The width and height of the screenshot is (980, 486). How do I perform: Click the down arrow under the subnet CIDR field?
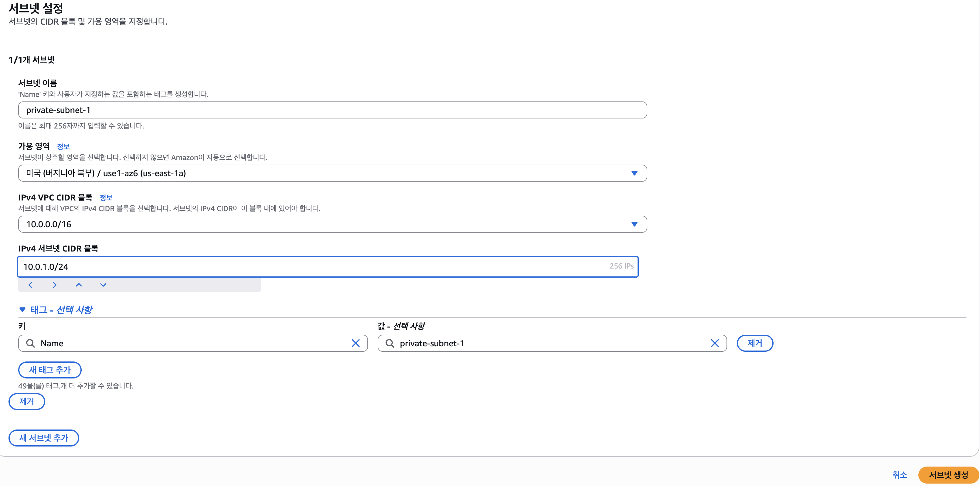coord(103,285)
